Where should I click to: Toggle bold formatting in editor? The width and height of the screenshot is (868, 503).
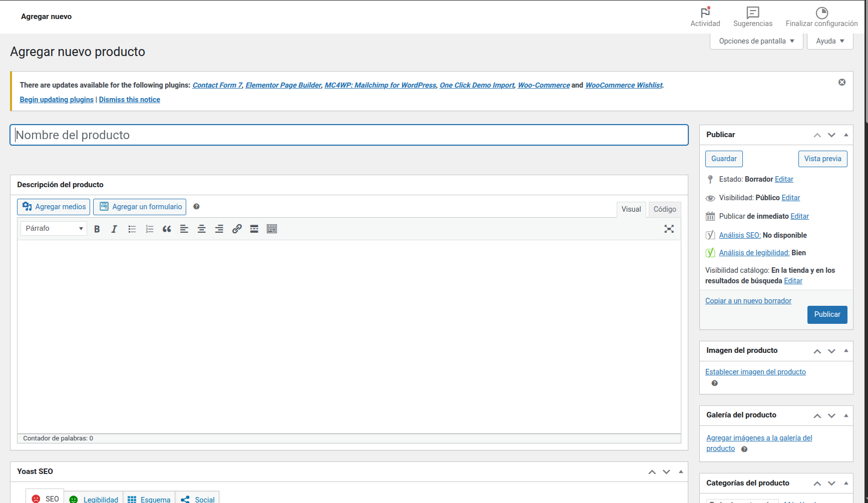click(x=97, y=229)
